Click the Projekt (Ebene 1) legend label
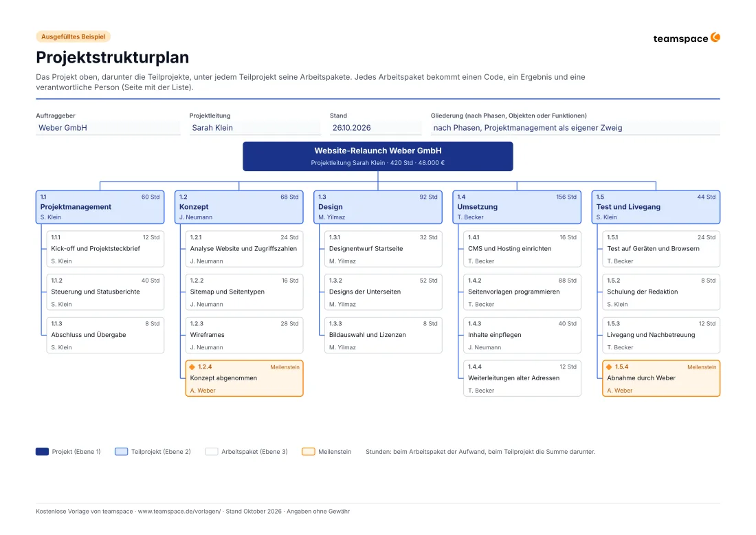The width and height of the screenshot is (756, 535). click(76, 452)
